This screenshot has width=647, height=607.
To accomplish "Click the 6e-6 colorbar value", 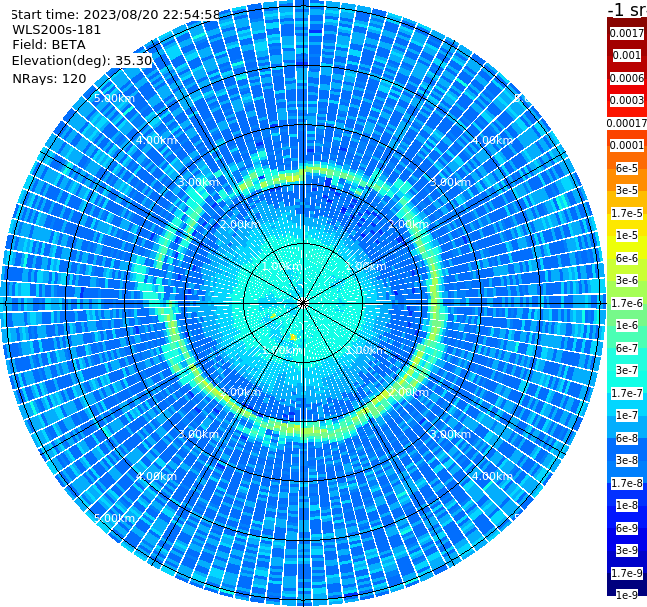I will (627, 258).
